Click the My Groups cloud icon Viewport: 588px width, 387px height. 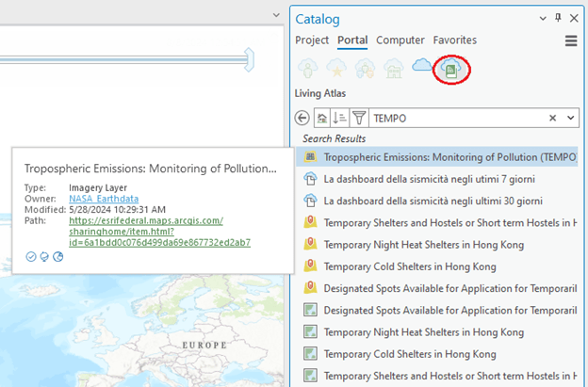click(x=365, y=69)
